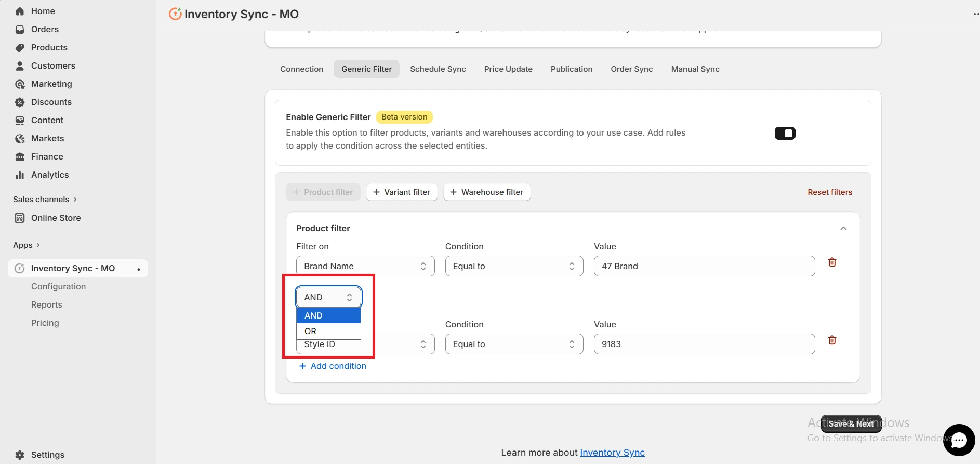
Task: Click the 47 Brand value field
Action: coord(704,266)
